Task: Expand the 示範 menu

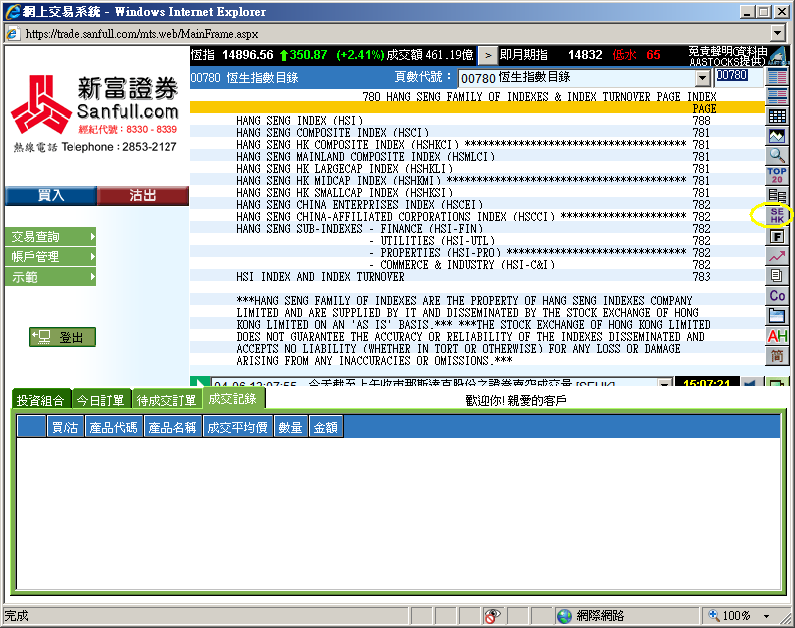Action: click(x=50, y=277)
